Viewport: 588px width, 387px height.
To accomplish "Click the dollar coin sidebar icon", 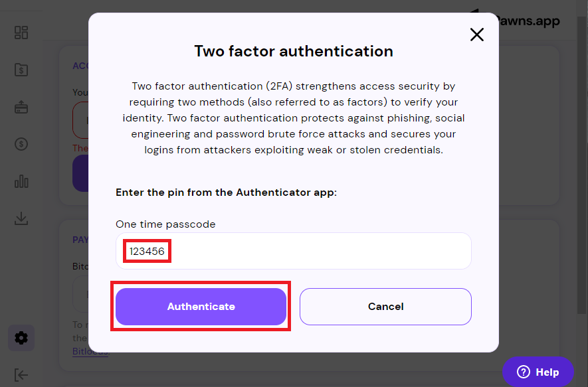I will (21, 144).
